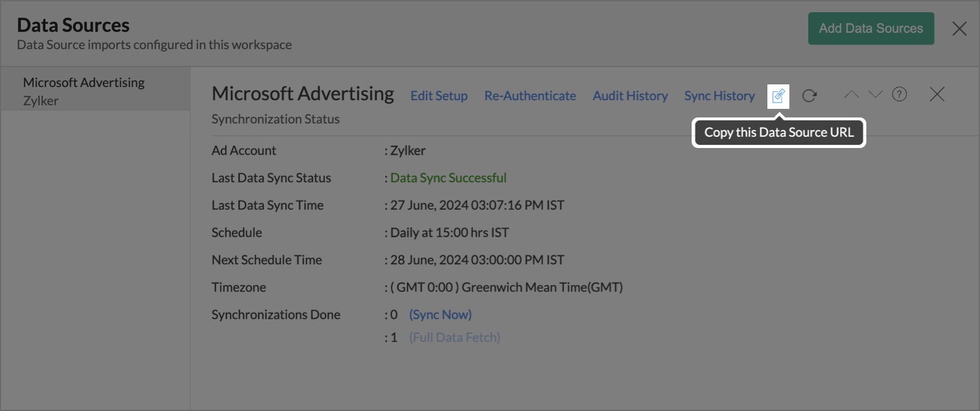Click the Add Data Sources button
This screenshot has width=980, height=411.
(x=871, y=29)
